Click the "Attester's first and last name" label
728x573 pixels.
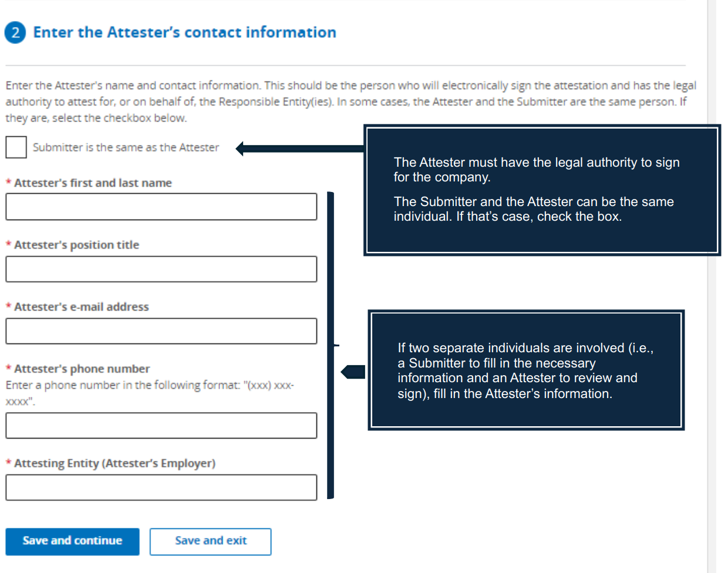93,183
